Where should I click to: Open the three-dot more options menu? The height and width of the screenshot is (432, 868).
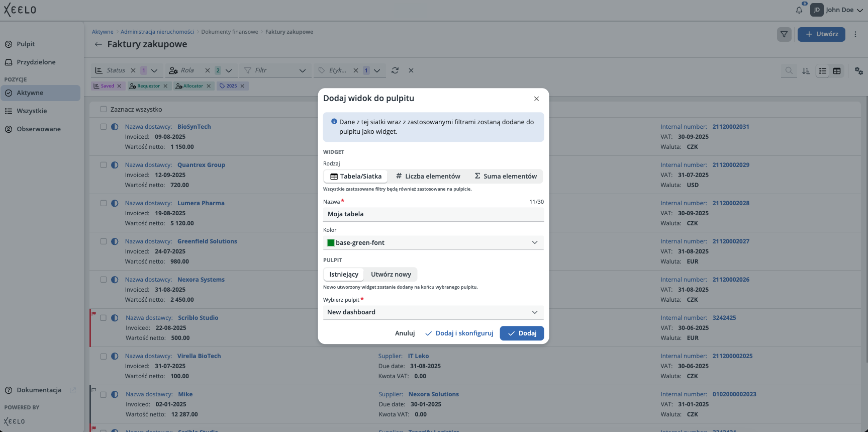pos(855,34)
